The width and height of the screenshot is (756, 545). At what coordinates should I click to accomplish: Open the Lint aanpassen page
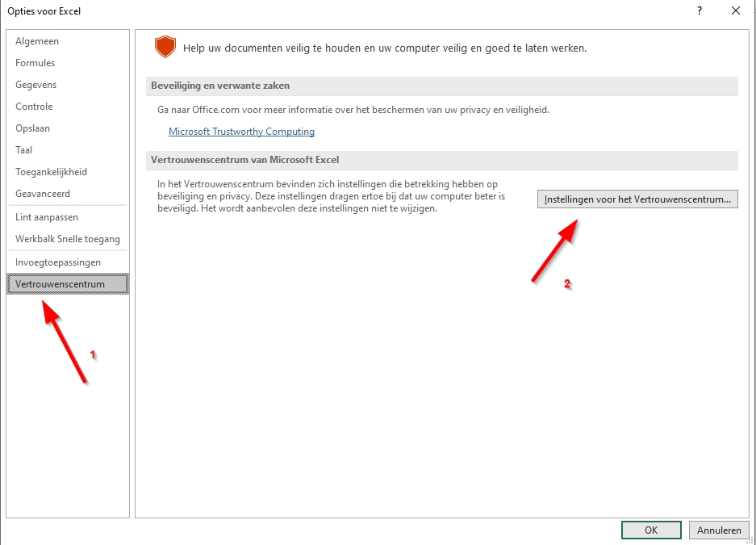(47, 217)
